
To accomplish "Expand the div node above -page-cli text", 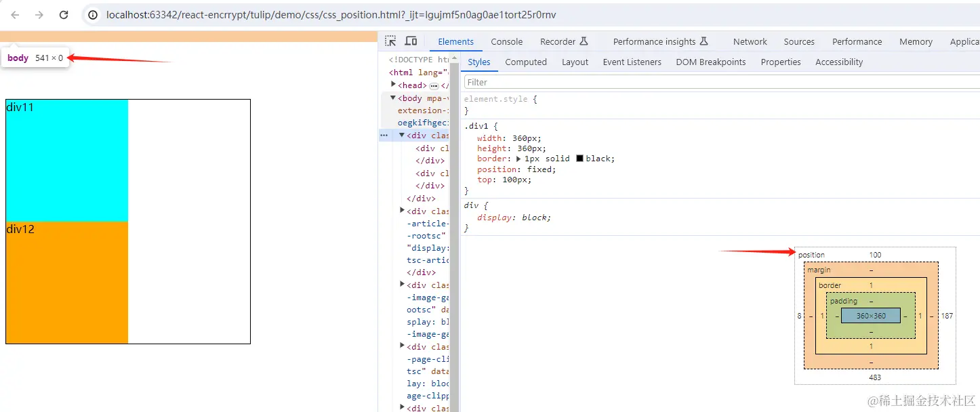I will (x=403, y=346).
